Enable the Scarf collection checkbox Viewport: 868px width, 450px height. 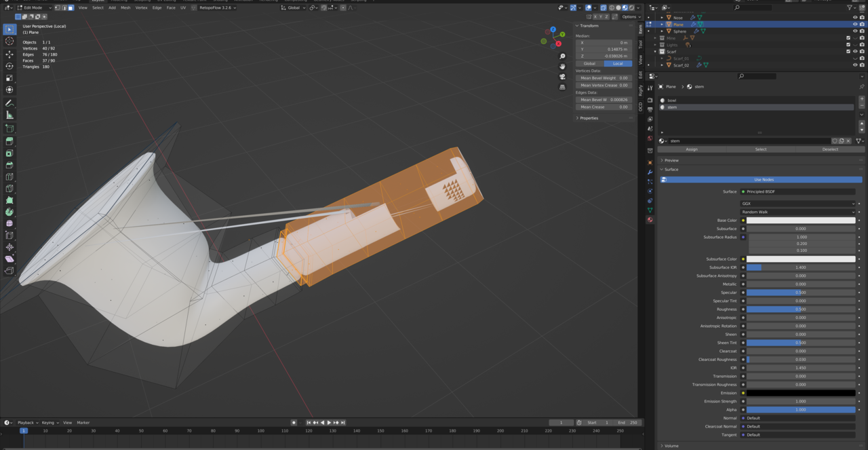click(848, 52)
